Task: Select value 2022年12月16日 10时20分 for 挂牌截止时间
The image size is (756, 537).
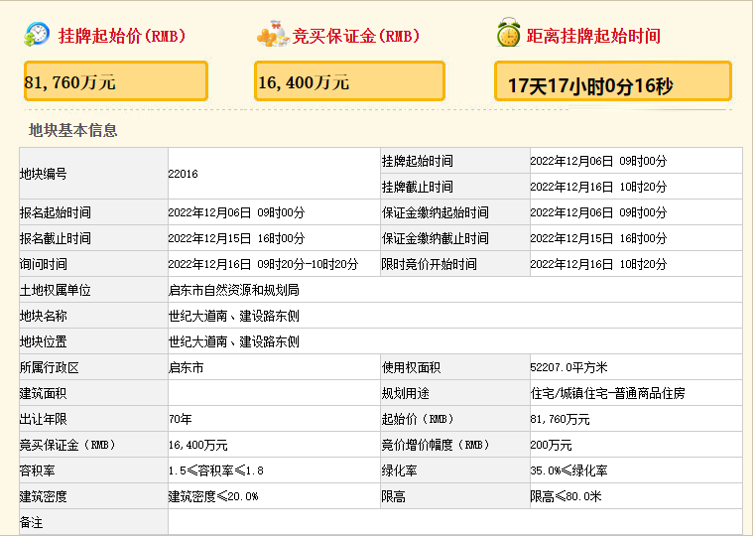Action: [598, 187]
